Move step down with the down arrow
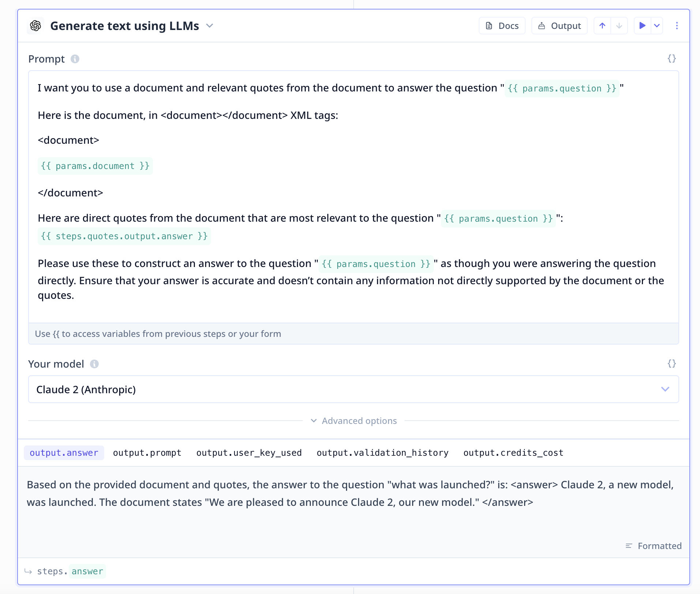This screenshot has height=594, width=700. coord(619,26)
